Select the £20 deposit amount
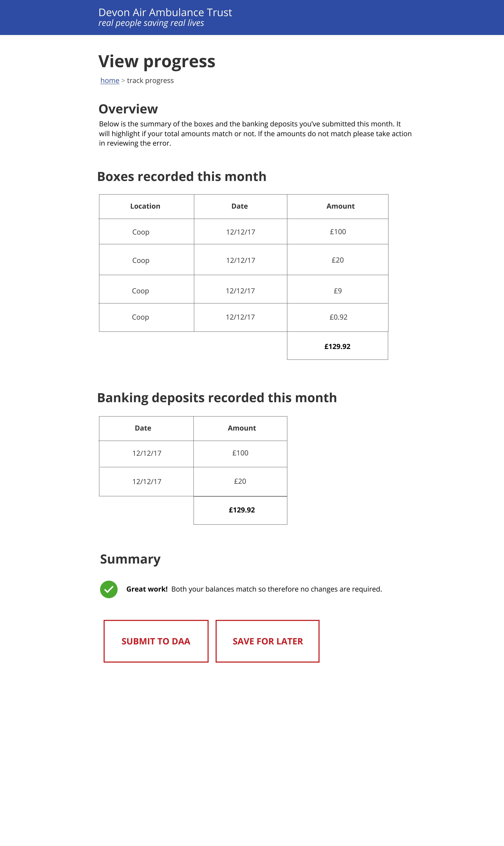 coord(240,481)
